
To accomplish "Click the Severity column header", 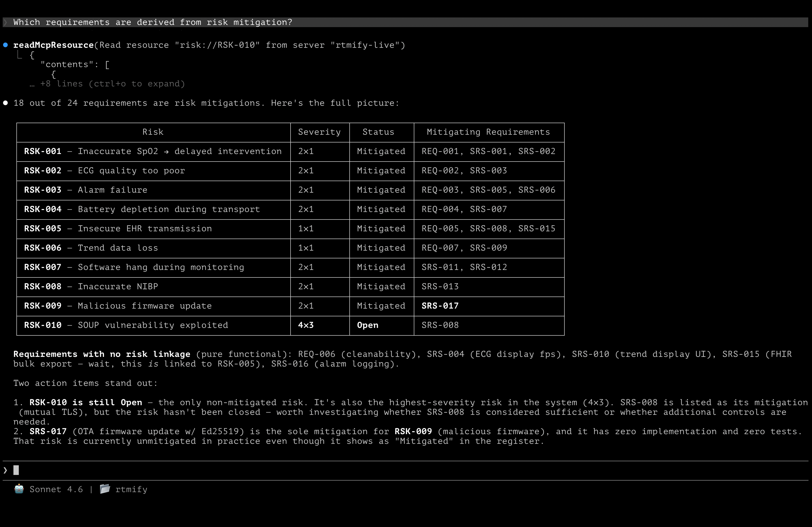I will point(319,132).
